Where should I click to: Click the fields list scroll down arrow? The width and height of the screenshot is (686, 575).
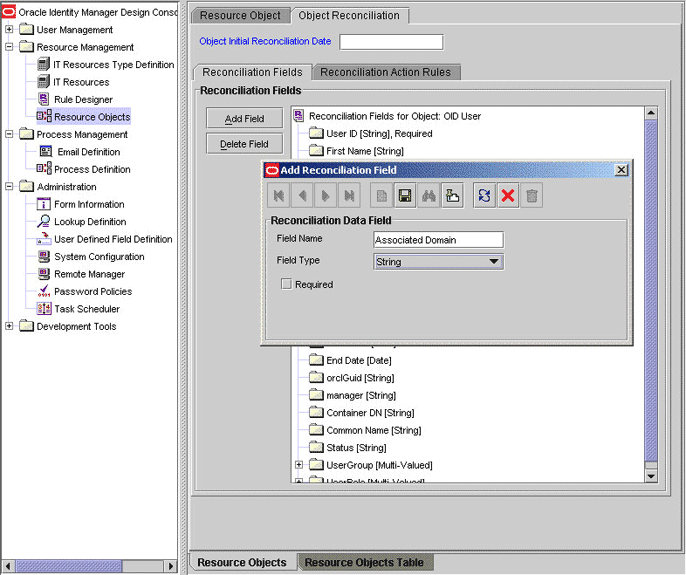(x=651, y=476)
